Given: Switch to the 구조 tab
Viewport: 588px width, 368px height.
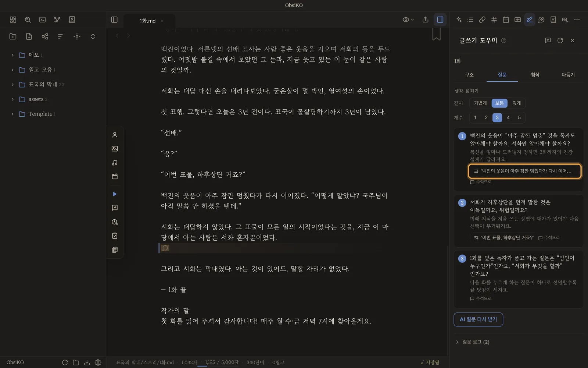Looking at the screenshot, I should [469, 75].
